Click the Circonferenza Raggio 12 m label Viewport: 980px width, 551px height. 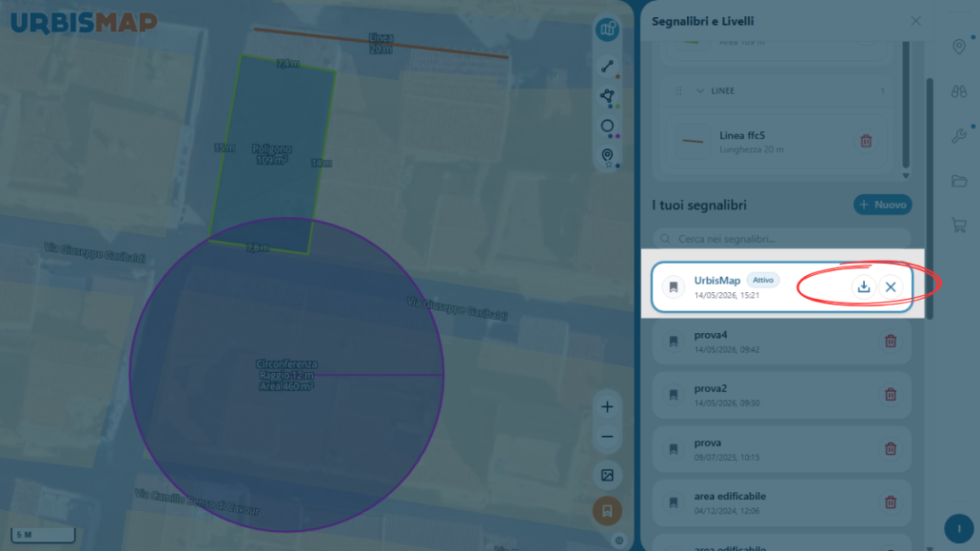(286, 375)
